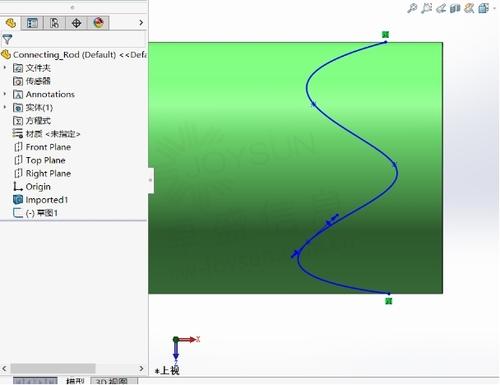Open the DisplayManager color-ball tab

(x=98, y=23)
